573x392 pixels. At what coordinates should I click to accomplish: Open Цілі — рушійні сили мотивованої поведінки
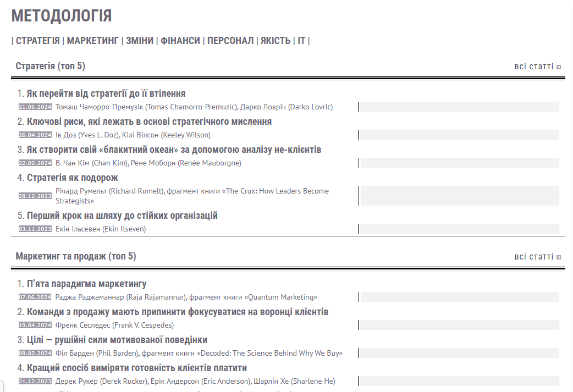coord(117,340)
